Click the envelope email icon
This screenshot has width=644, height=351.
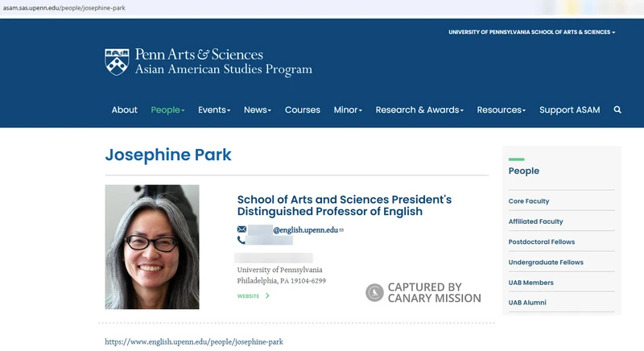point(242,229)
